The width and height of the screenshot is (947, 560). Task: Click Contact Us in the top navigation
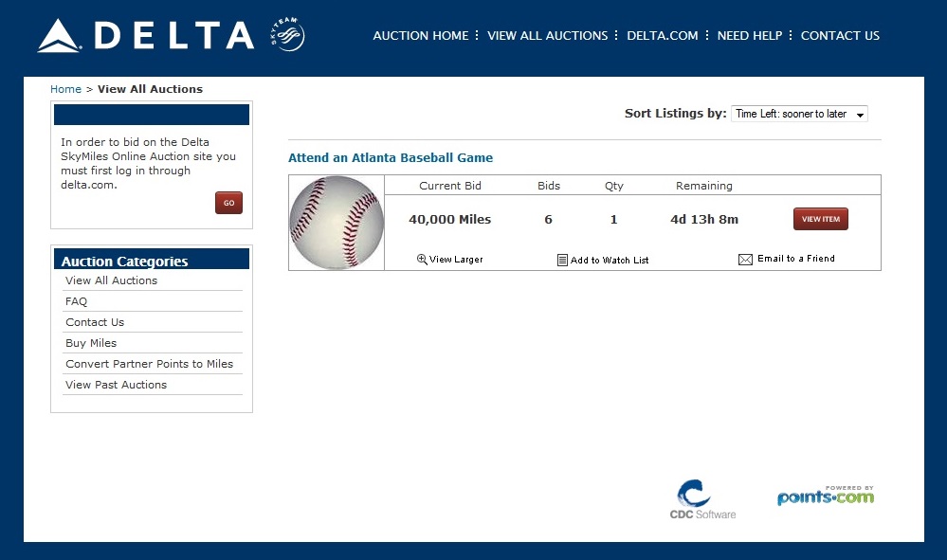point(840,36)
